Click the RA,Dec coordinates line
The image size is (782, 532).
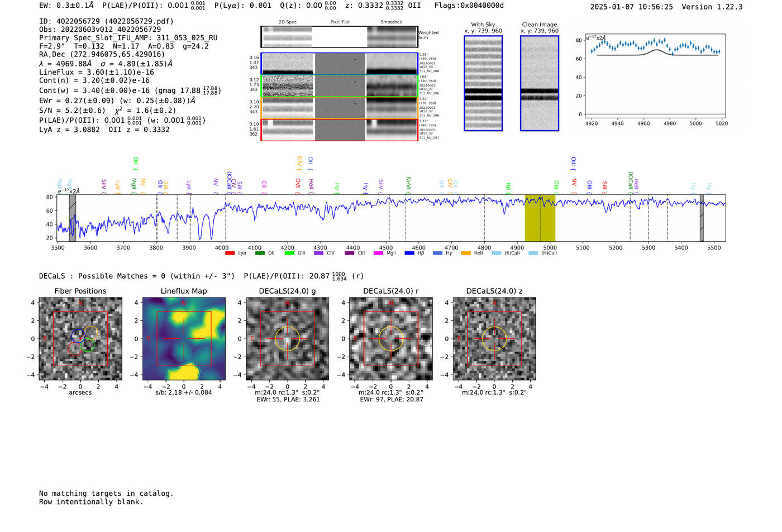[102, 55]
